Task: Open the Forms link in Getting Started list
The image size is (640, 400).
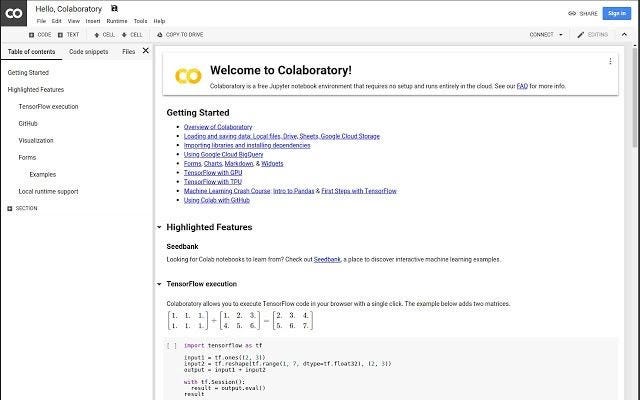Action: coord(192,164)
